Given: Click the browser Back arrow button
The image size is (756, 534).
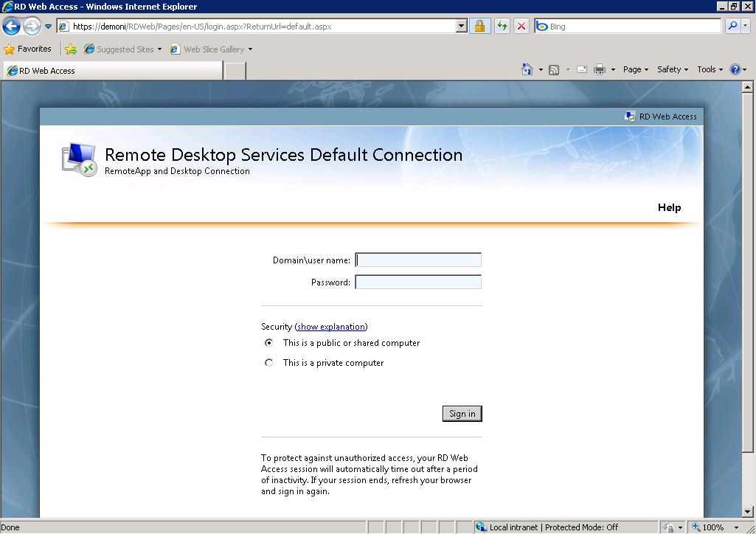Looking at the screenshot, I should pos(12,26).
